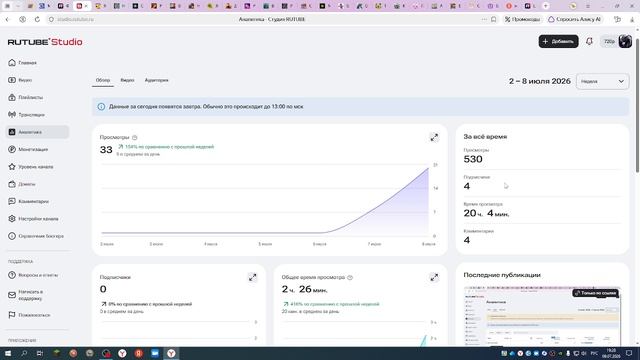The width and height of the screenshot is (640, 360).
Task: Open Пожаловаться in the sidebar
Action: (29, 315)
